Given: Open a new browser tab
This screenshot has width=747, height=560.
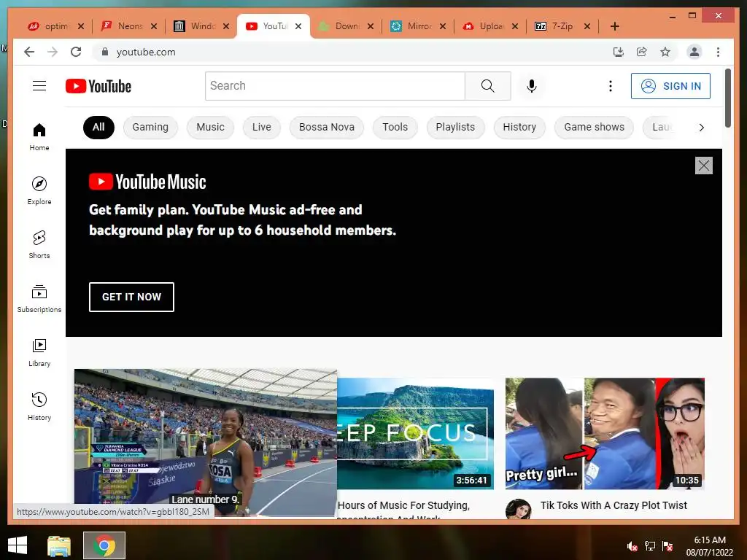Looking at the screenshot, I should coord(614,26).
